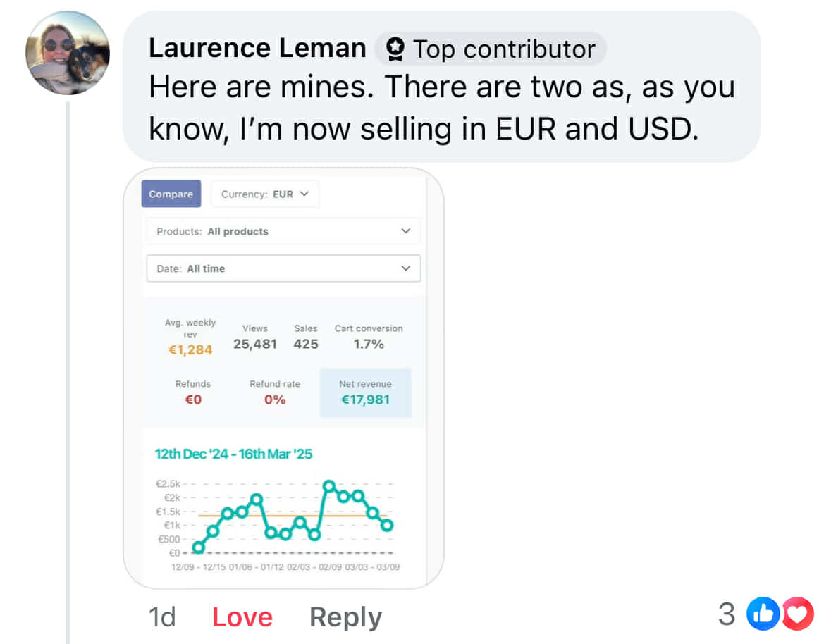View the reaction count of 3
The width and height of the screenshot is (831, 644).
pyautogui.click(x=726, y=614)
